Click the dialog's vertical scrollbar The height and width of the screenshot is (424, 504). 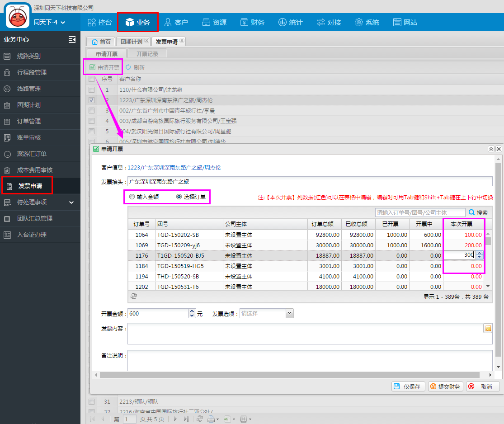pyautogui.click(x=498, y=260)
